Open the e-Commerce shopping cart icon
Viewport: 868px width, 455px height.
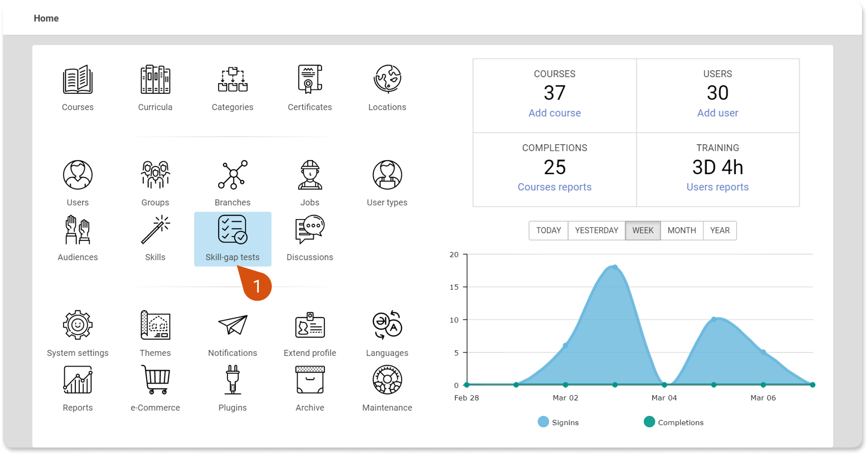pos(155,380)
